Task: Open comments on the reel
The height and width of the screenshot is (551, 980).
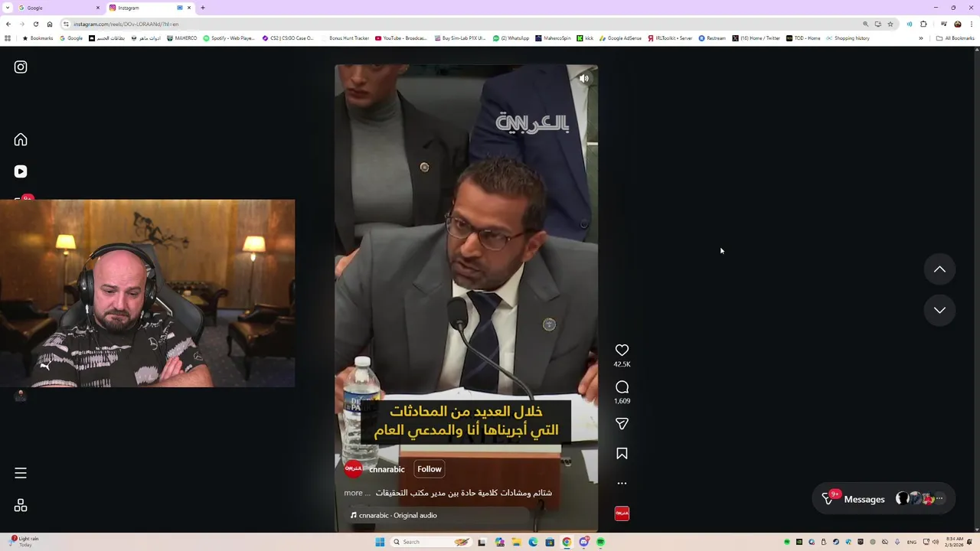Action: coord(622,387)
